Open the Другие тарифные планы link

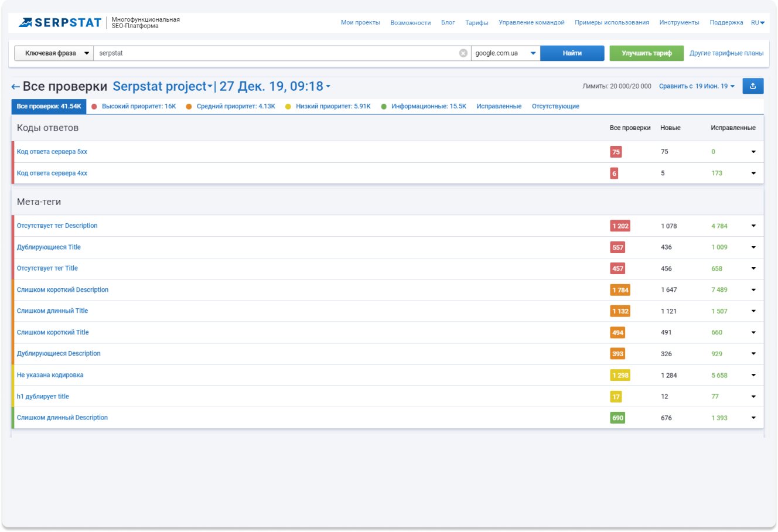tap(726, 53)
